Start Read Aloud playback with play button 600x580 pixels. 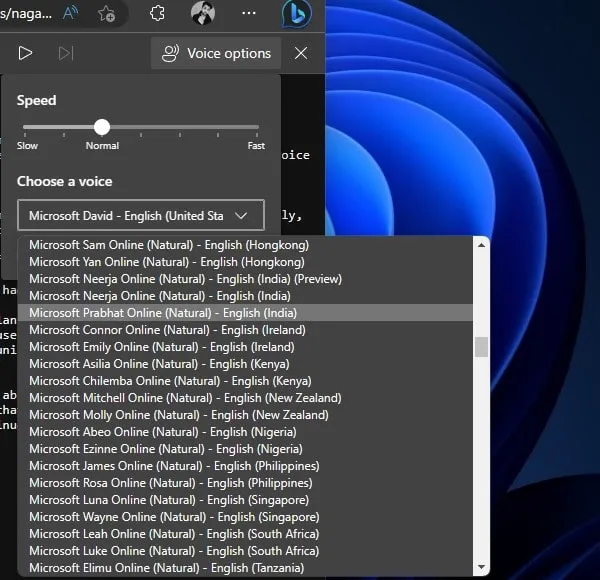coord(25,53)
